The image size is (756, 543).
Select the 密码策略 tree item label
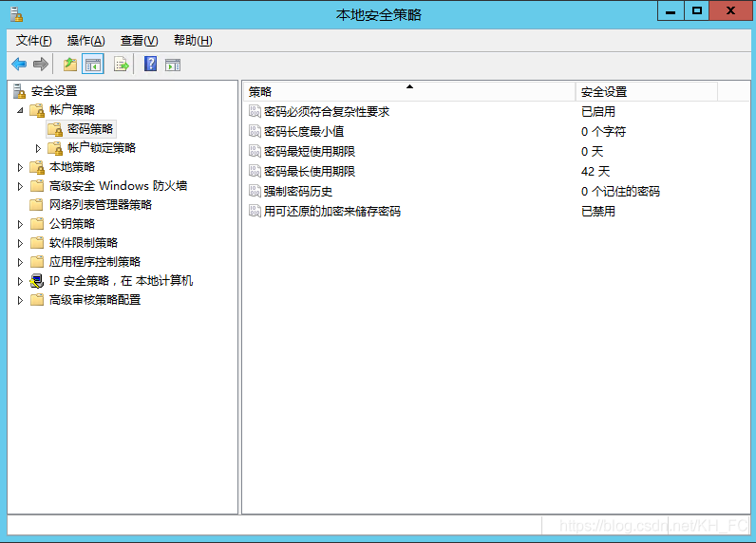tap(90, 129)
